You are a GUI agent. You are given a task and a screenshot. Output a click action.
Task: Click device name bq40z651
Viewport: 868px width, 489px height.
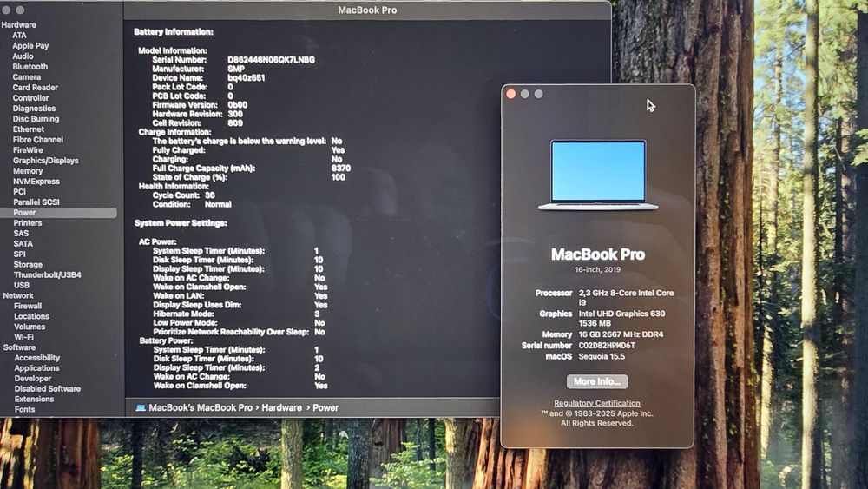(x=247, y=78)
